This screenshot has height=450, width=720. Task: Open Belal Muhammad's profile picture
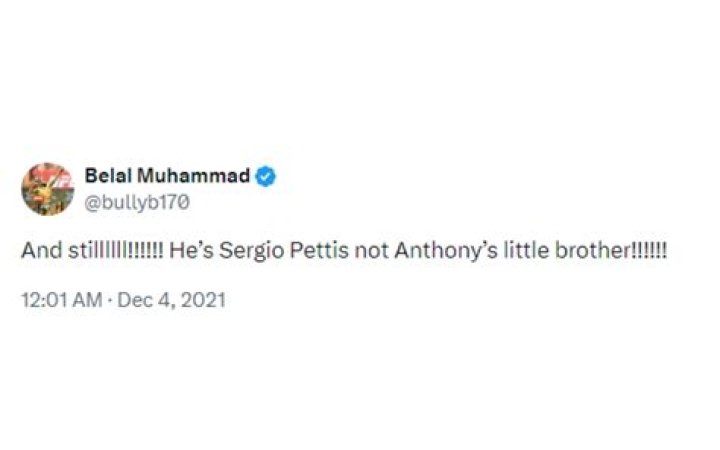coord(48,189)
